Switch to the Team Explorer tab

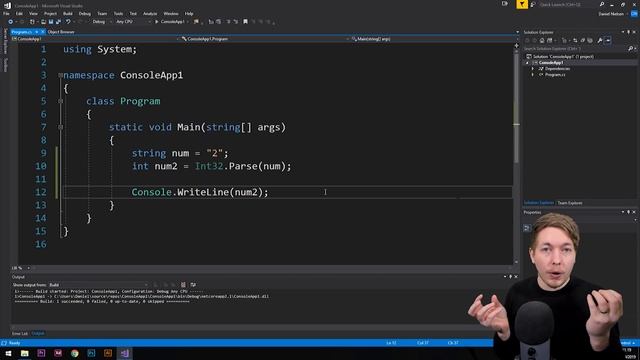(x=570, y=203)
